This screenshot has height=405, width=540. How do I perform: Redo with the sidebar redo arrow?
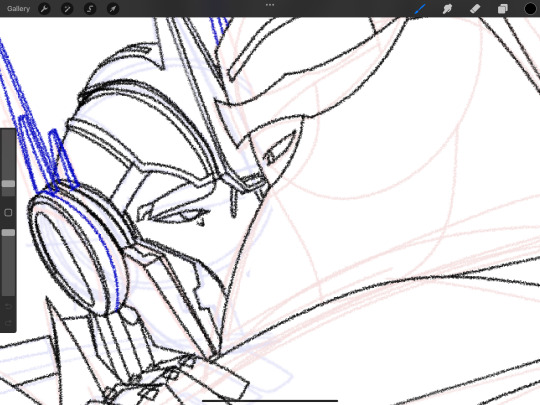pyautogui.click(x=8, y=323)
